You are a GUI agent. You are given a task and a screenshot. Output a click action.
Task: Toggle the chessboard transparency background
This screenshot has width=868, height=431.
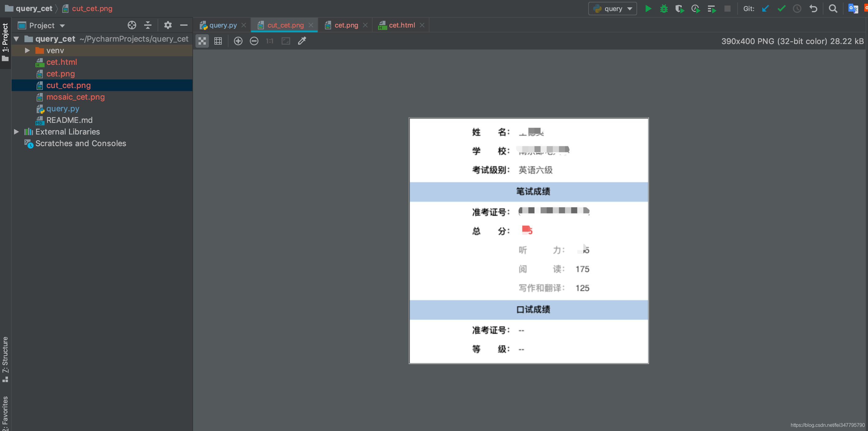[202, 41]
